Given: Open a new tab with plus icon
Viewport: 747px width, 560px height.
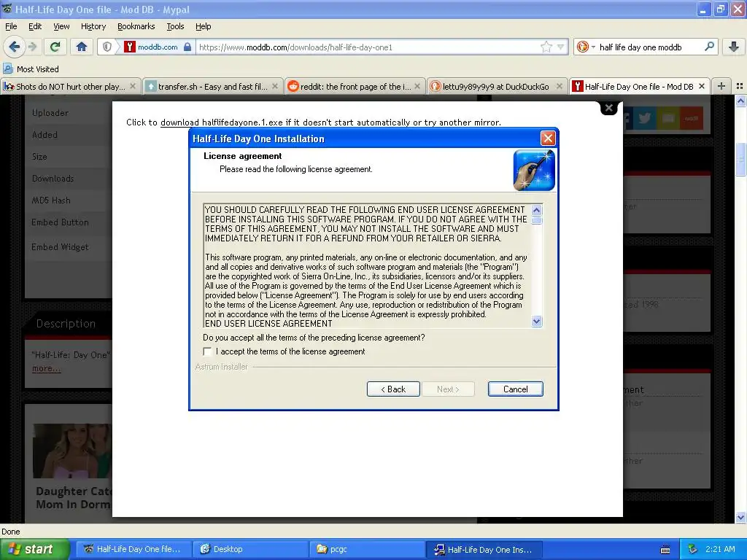Looking at the screenshot, I should tap(721, 86).
